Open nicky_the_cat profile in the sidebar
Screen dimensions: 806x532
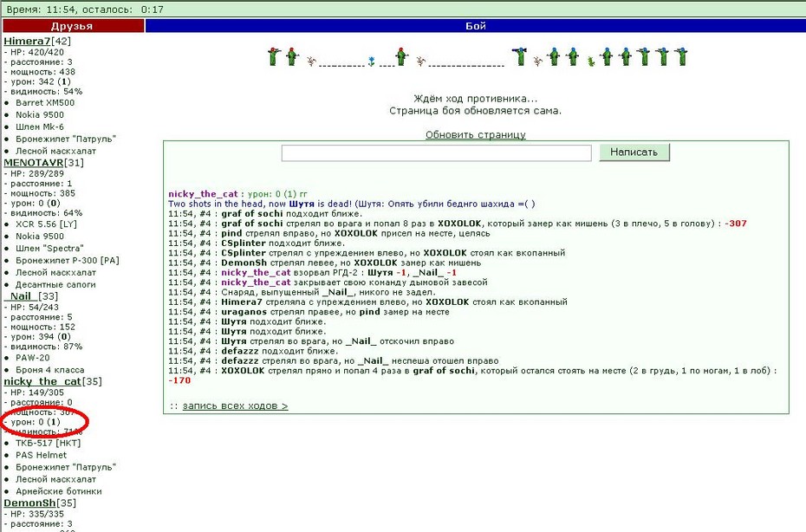coord(42,381)
